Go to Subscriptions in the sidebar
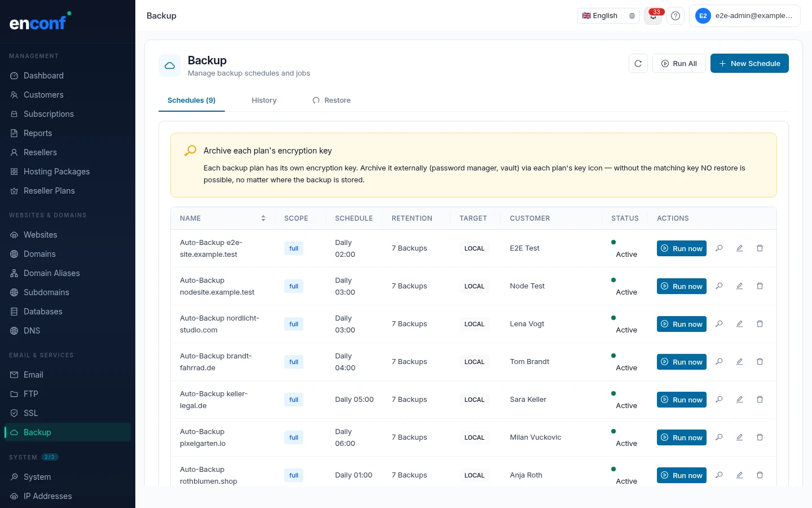This screenshot has height=508, width=812. [x=68, y=114]
